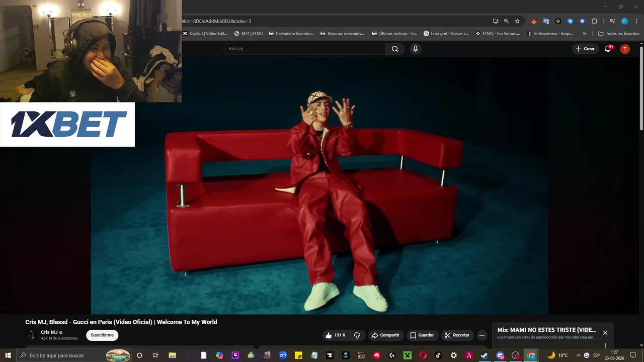Image resolution: width=644 pixels, height=362 pixels.
Task: Open clock and date in tray
Action: (614, 355)
